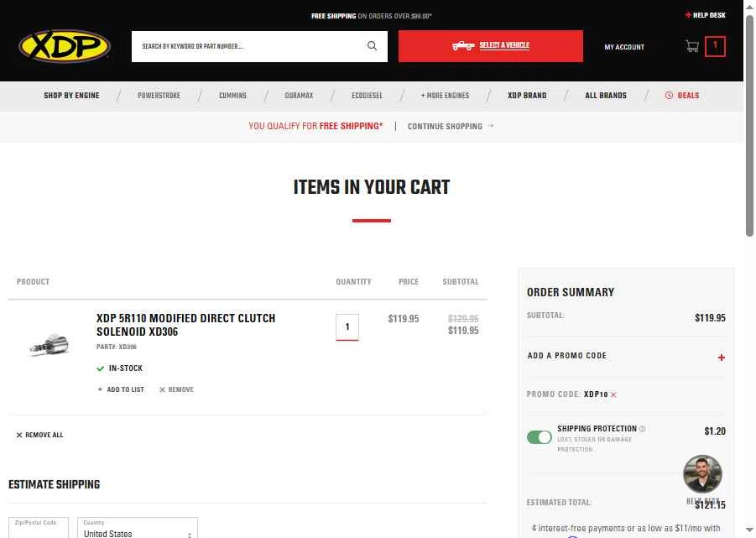Image resolution: width=756 pixels, height=538 pixels.
Task: Click 'You qualify for free shipping' text
Action: [x=315, y=126]
